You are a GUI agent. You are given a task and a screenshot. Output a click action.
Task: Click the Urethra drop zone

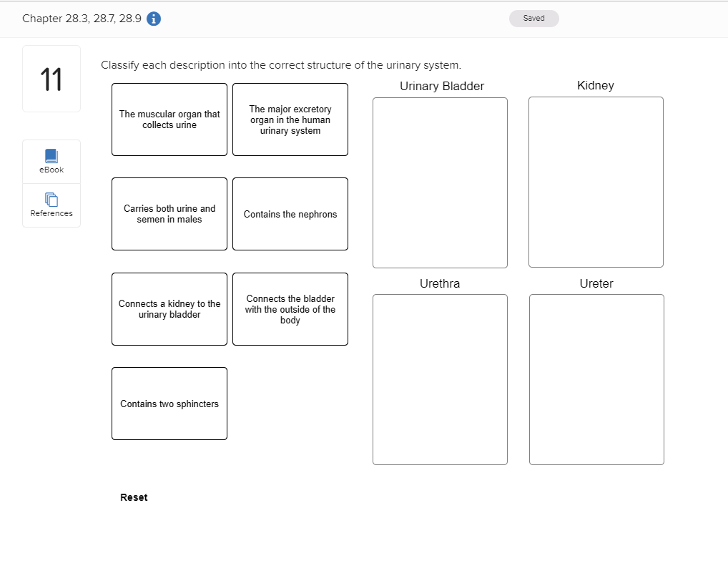(440, 379)
